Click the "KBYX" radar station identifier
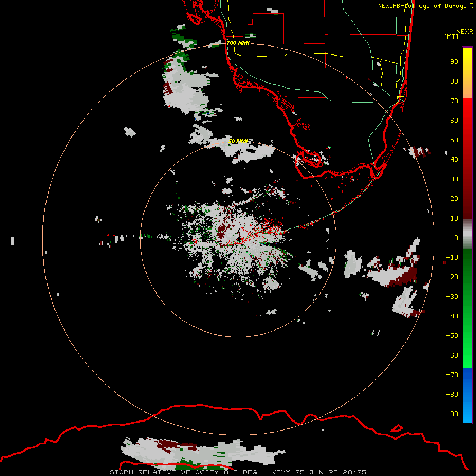The width and height of the screenshot is (476, 476). coord(281,472)
